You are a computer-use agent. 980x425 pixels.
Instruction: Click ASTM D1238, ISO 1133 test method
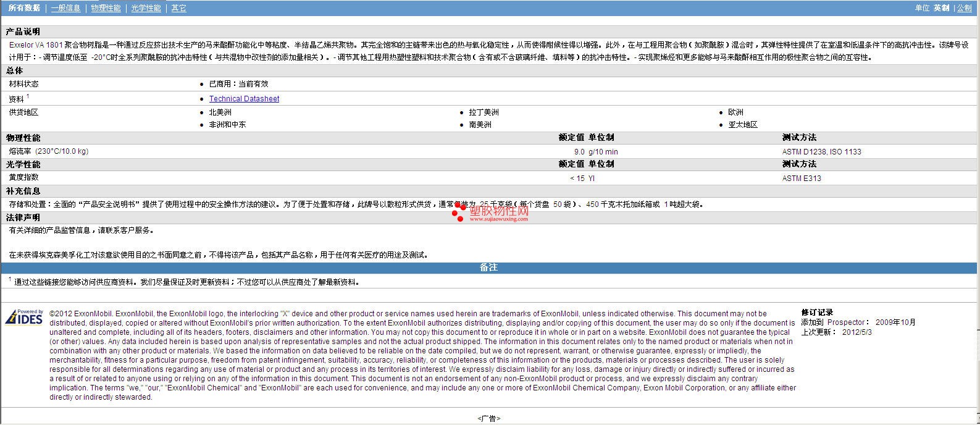821,152
